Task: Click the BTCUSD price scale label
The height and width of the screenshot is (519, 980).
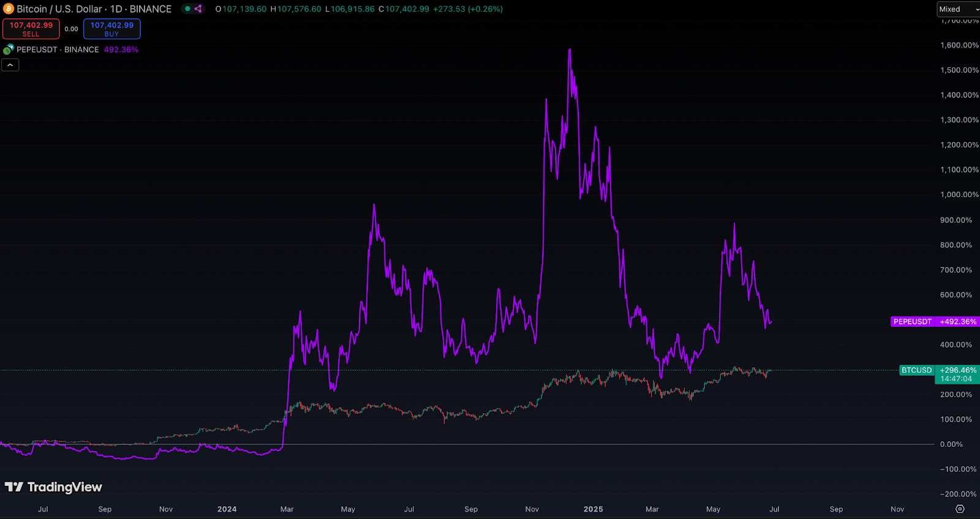Action: tap(917, 370)
